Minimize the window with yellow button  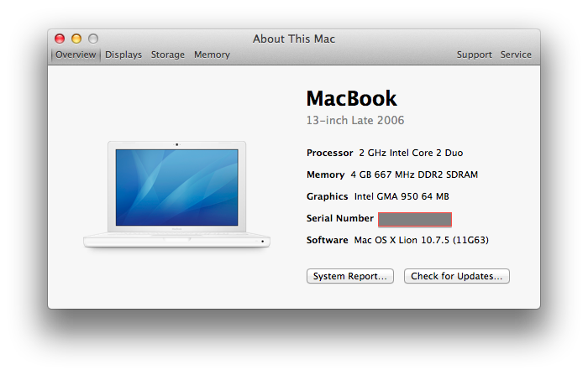click(76, 39)
